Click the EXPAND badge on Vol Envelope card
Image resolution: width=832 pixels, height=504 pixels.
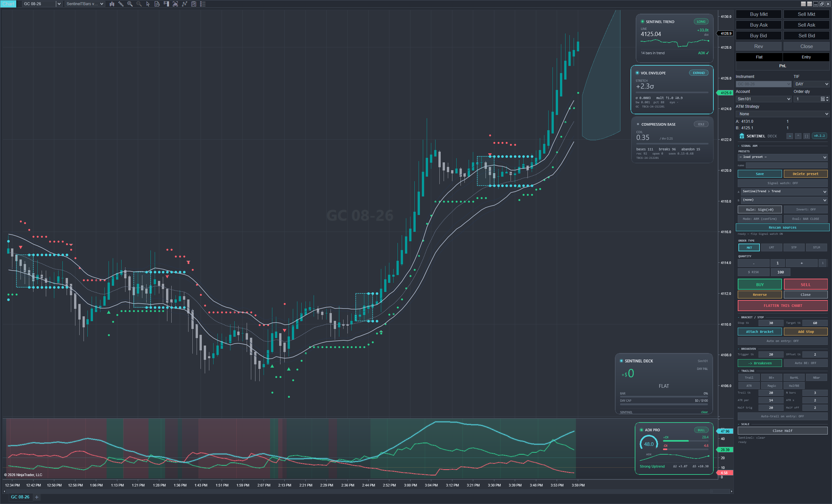pos(699,73)
